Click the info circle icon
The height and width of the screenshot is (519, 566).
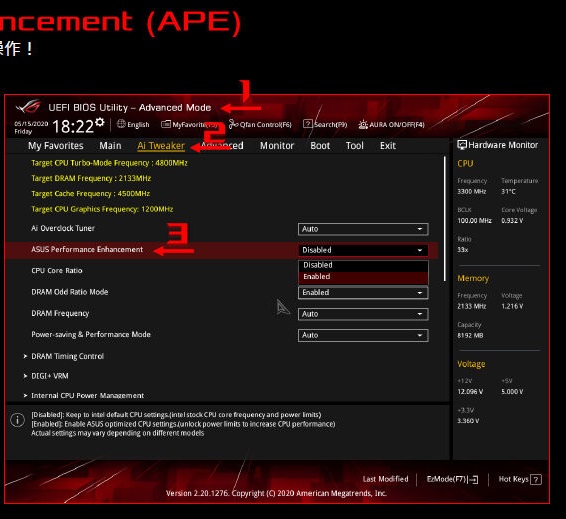[17, 420]
